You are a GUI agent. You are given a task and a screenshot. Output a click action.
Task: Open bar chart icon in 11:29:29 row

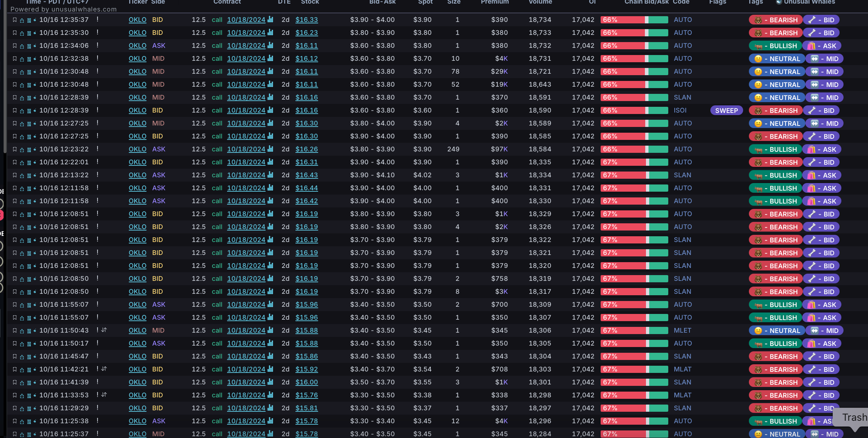pyautogui.click(x=271, y=408)
